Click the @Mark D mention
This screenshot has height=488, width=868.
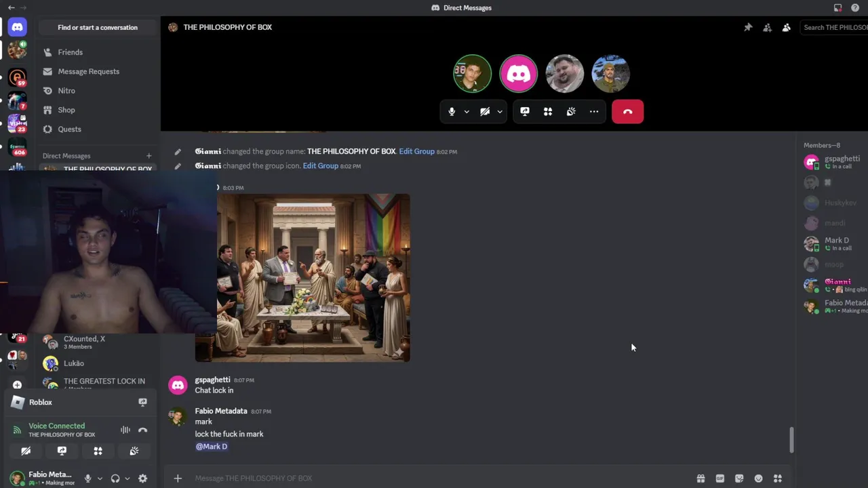(212, 447)
